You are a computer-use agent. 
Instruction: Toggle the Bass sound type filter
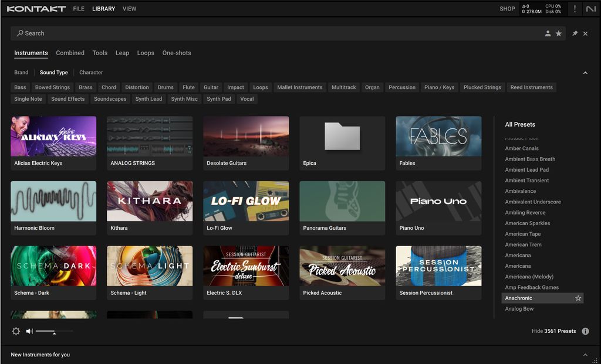click(x=20, y=87)
